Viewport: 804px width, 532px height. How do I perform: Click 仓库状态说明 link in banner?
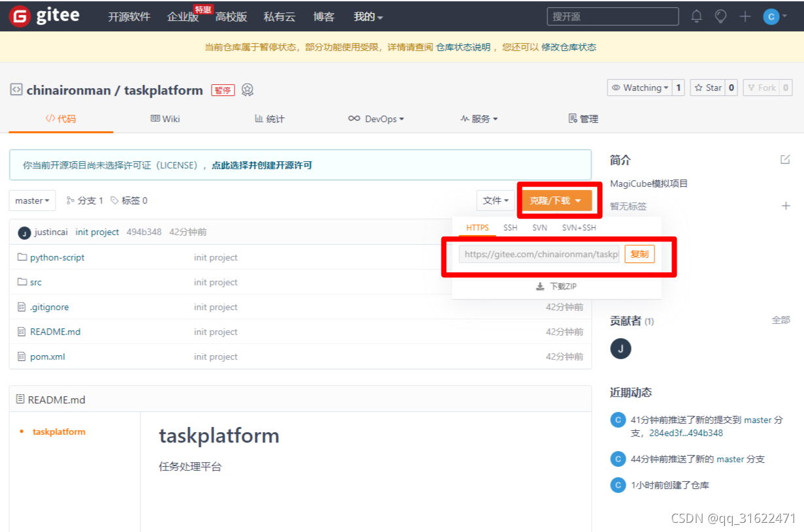[463, 47]
